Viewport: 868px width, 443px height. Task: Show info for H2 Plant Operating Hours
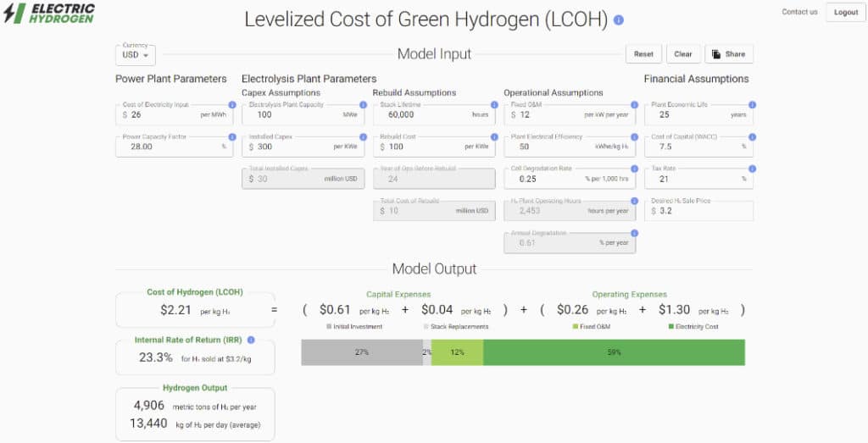(x=634, y=201)
